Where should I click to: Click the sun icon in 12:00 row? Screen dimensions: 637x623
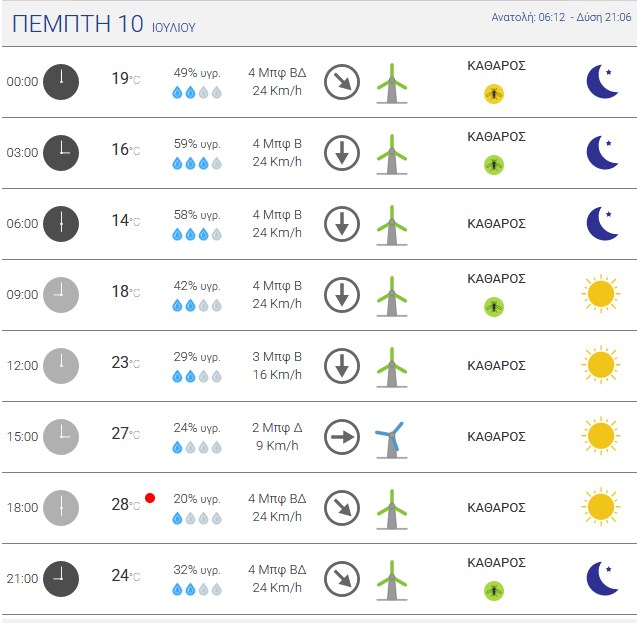pyautogui.click(x=601, y=365)
